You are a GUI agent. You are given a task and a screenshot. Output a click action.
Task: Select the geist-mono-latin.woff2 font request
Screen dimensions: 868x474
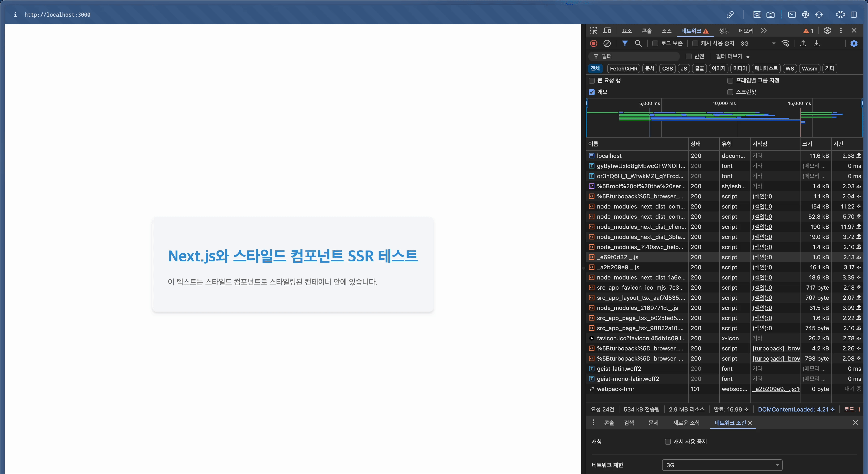(725, 379)
